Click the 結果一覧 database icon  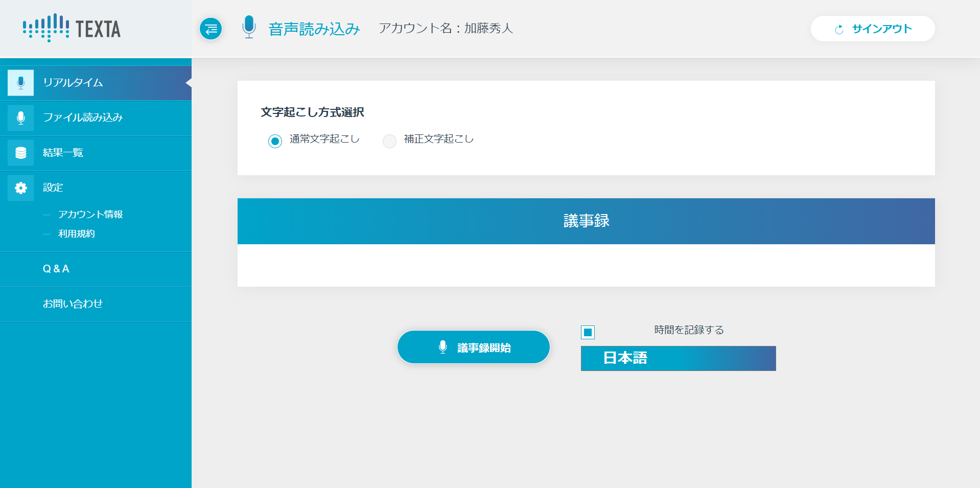point(20,153)
